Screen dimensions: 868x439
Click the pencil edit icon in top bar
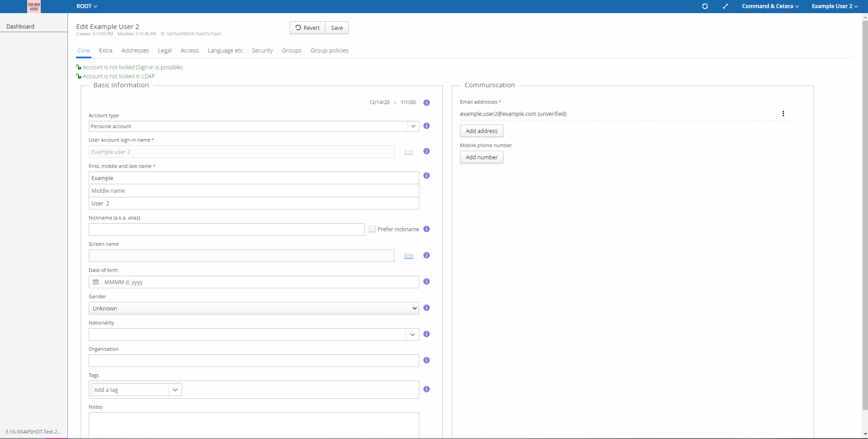pyautogui.click(x=725, y=6)
